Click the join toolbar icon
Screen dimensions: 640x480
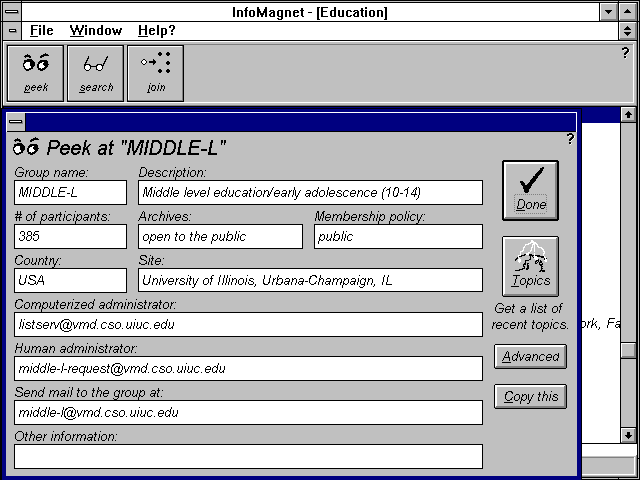point(155,72)
